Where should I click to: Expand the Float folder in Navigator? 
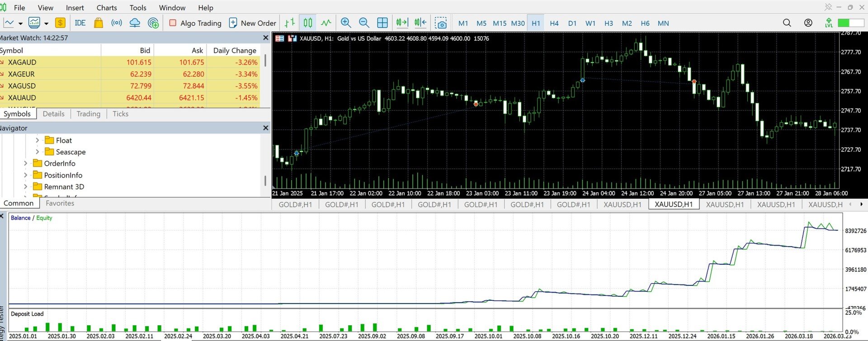click(38, 140)
